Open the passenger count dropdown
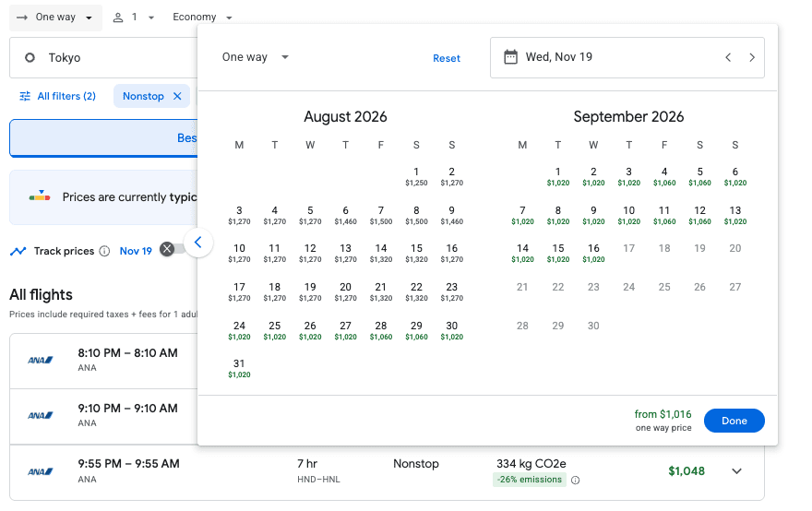812x511 pixels. coord(134,18)
